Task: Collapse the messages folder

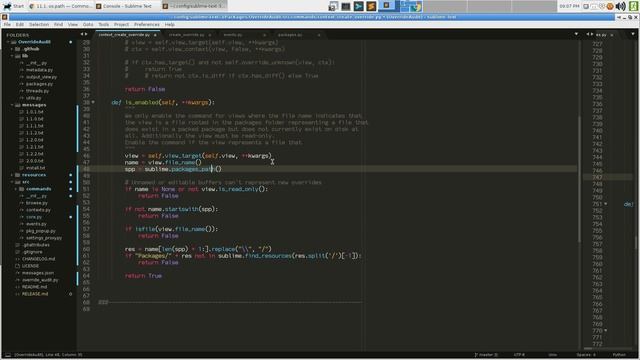Action: [12, 105]
